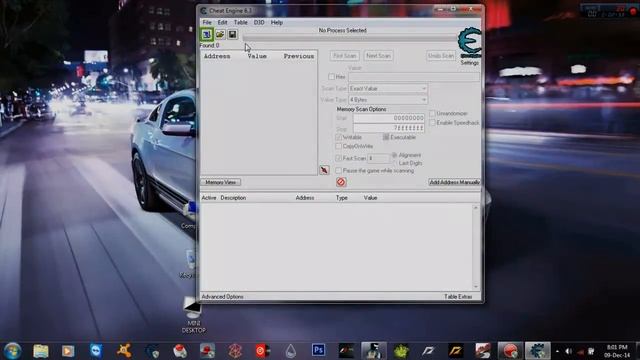
Task: Click the floppy disk save icon
Action: 232,35
